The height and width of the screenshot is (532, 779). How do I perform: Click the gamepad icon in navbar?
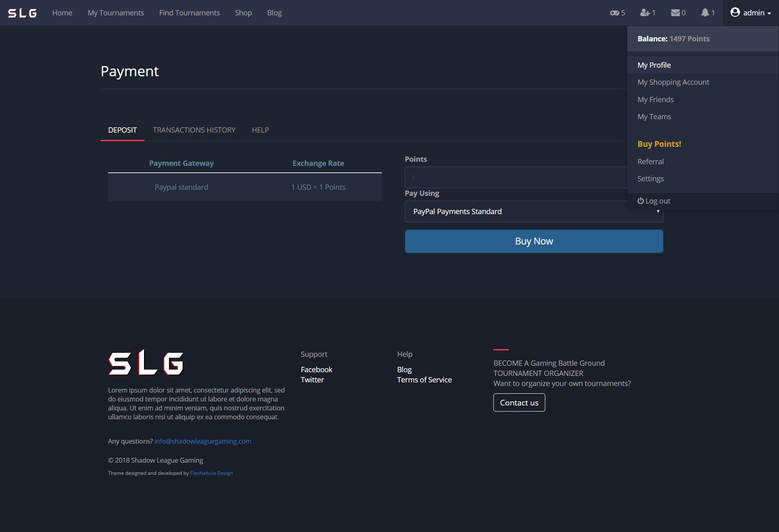click(x=614, y=13)
